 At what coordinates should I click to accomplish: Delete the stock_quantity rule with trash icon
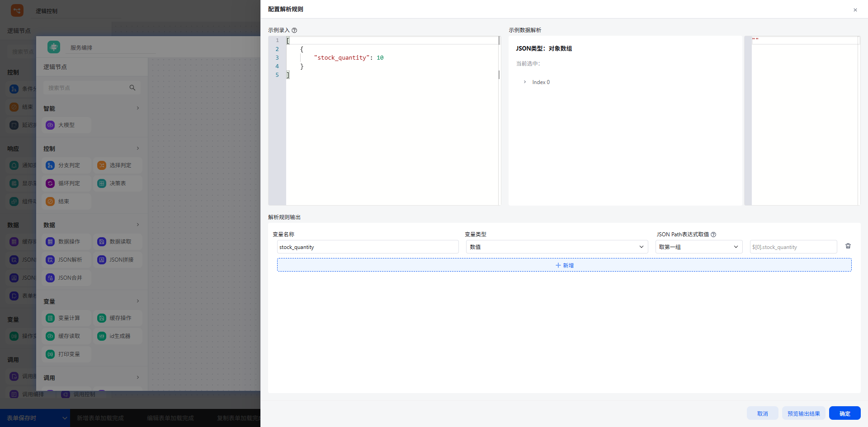point(848,246)
